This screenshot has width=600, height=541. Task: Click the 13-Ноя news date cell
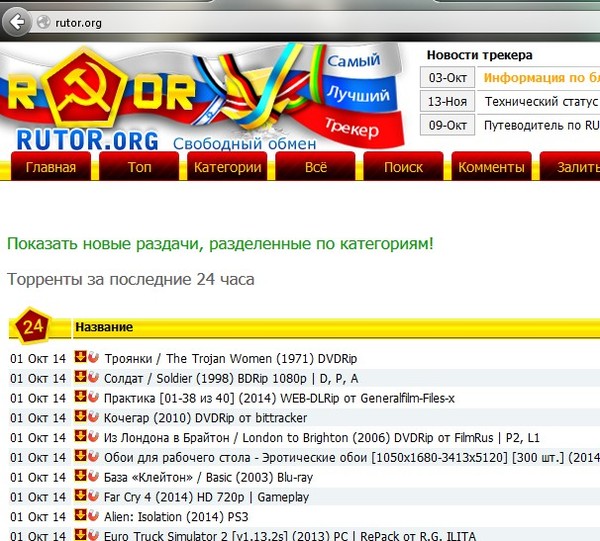coord(447,101)
